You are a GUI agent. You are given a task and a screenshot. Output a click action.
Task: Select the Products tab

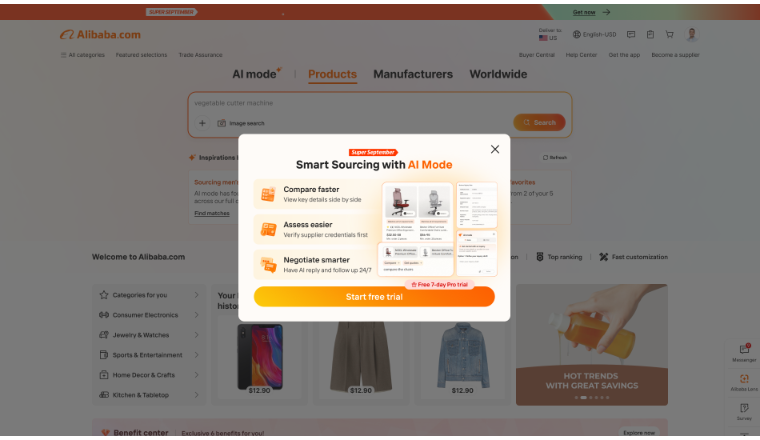tap(332, 74)
